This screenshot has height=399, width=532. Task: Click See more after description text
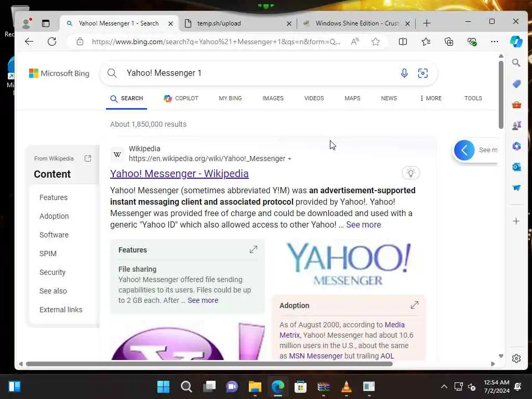point(363,224)
